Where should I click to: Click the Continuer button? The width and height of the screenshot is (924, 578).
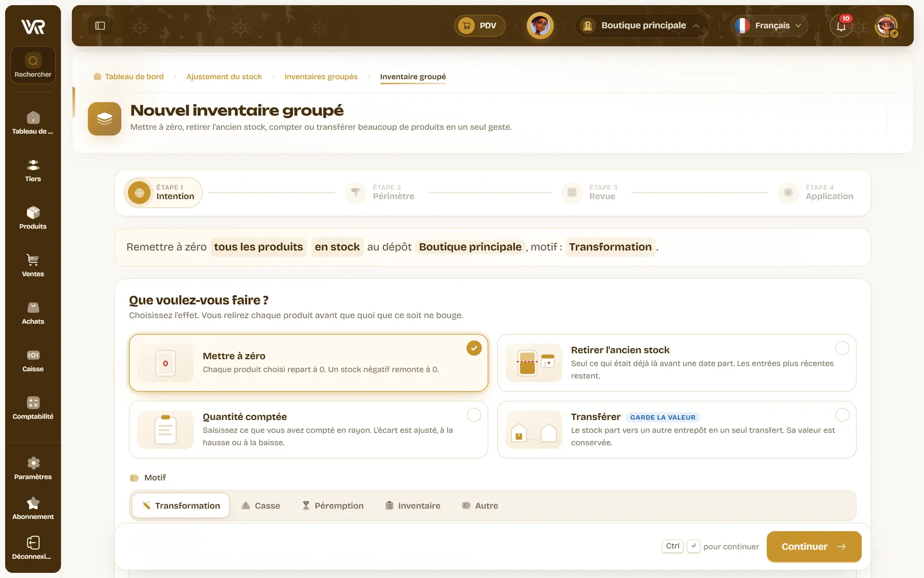click(x=814, y=546)
